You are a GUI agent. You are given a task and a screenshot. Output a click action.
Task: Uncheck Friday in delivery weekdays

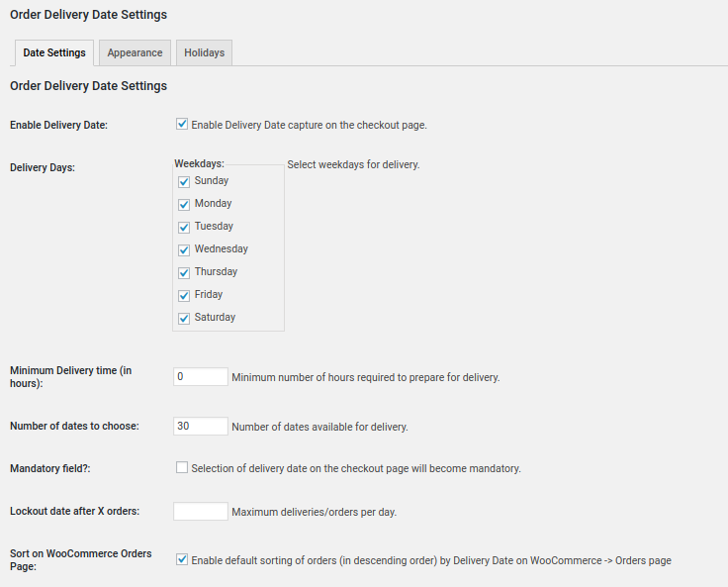(184, 296)
